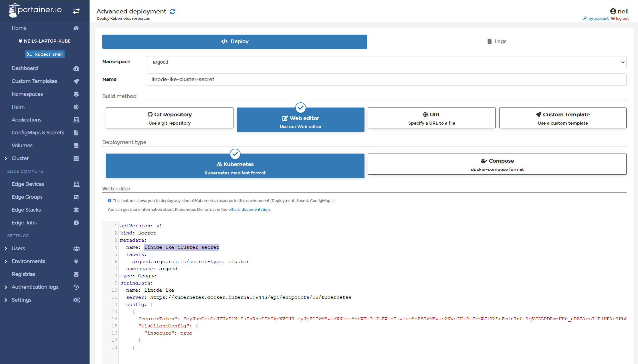Open Volumes in the sidebar
638x364 pixels.
point(22,146)
